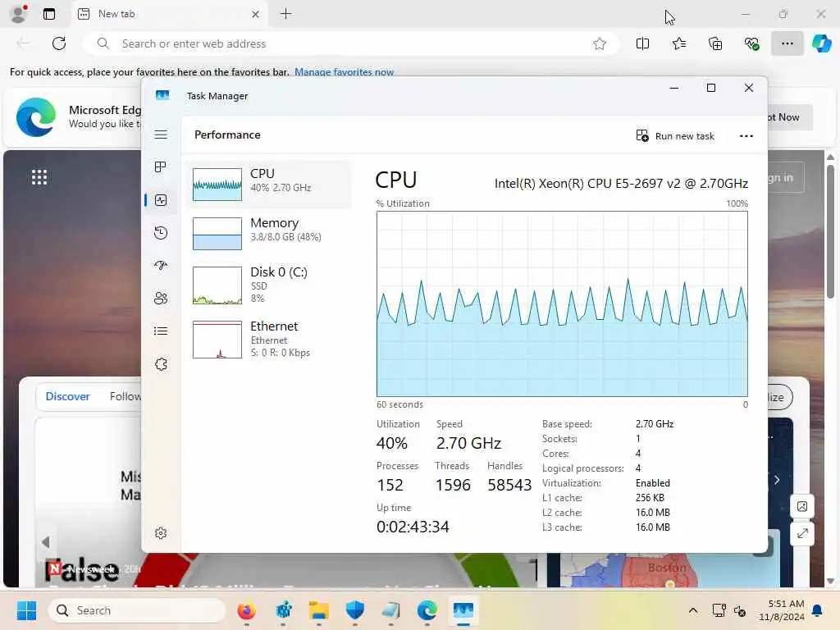Image resolution: width=840 pixels, height=630 pixels.
Task: Open Edge profile avatar icon
Action: point(20,14)
